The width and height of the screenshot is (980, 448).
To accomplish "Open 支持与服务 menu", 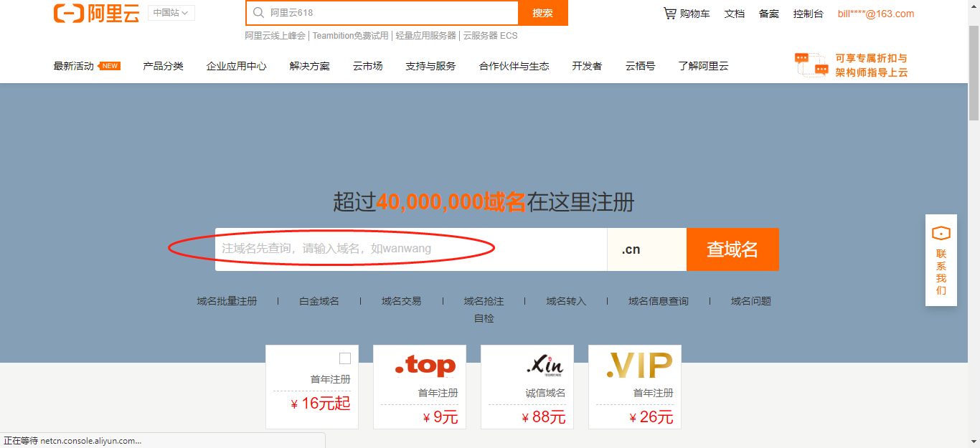I will pos(430,66).
